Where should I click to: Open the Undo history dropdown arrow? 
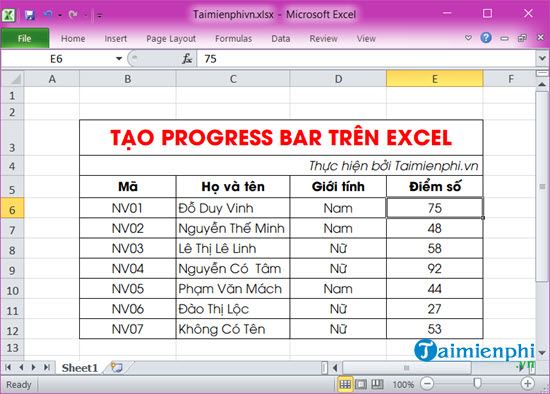coord(60,15)
